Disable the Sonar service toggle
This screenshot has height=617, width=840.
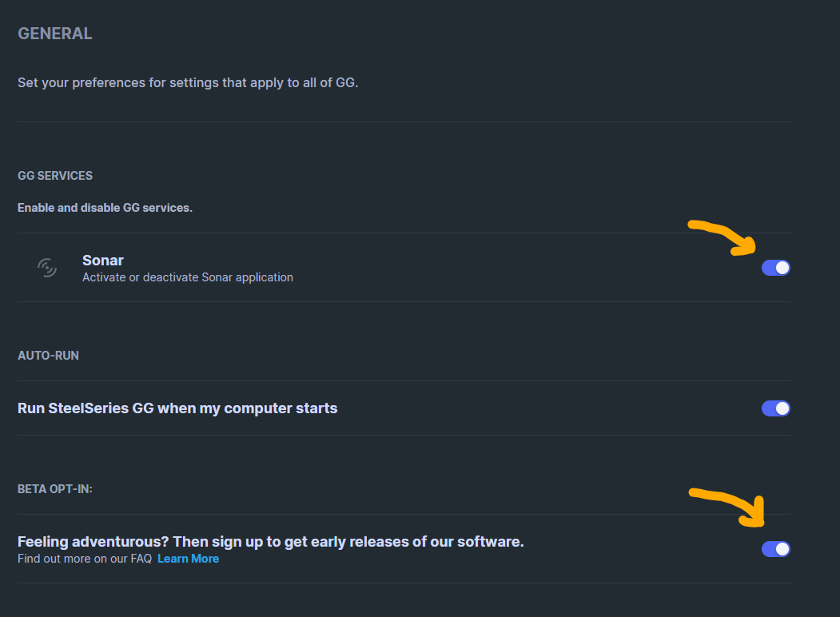pyautogui.click(x=775, y=268)
